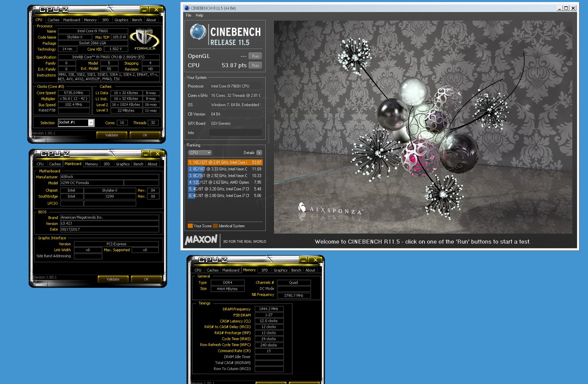
Task: Click the rendered scene image in Cinebench
Action: 423,127
